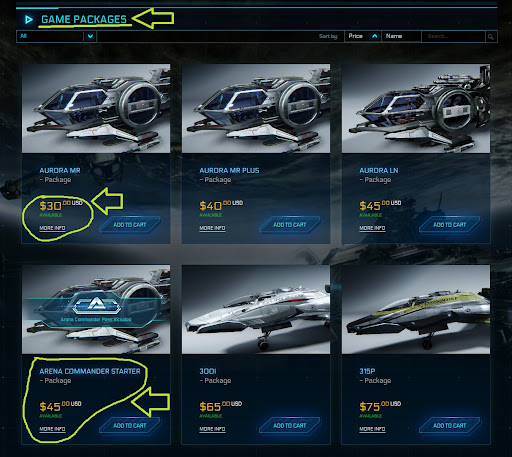Toggle the Price sort ascending arrow

375,36
